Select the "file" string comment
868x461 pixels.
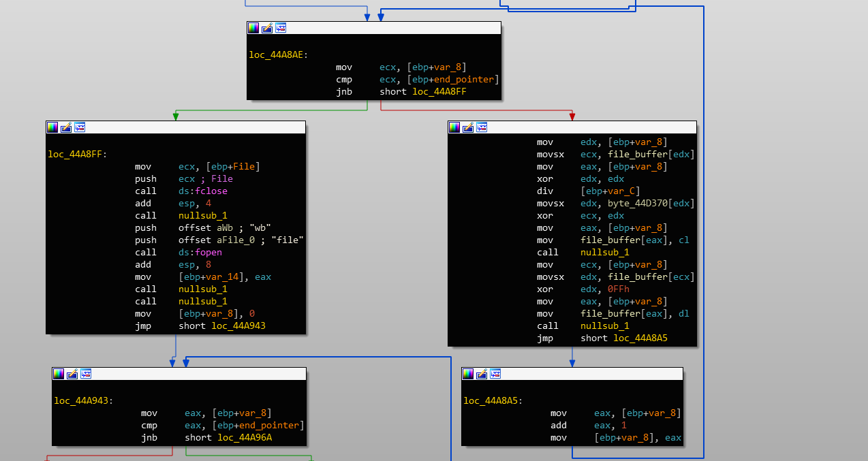pos(286,240)
